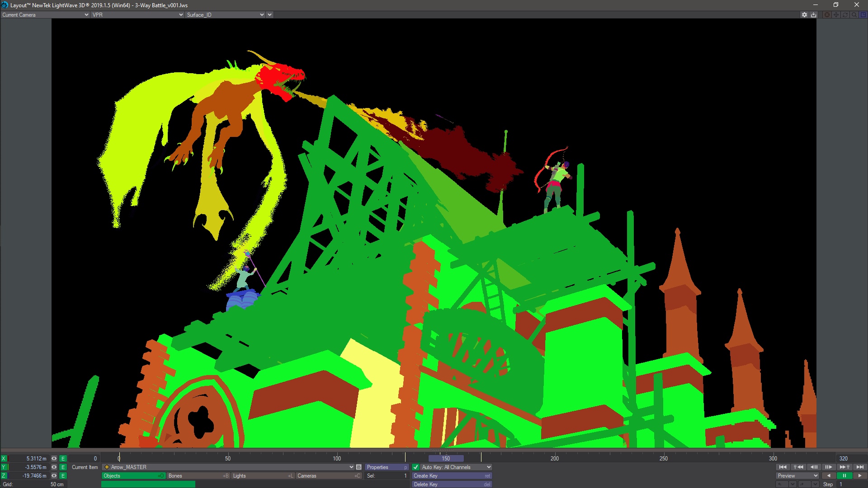Expand the Surface_ID buffer dropdown
Screen dimensions: 868x488
coord(225,15)
